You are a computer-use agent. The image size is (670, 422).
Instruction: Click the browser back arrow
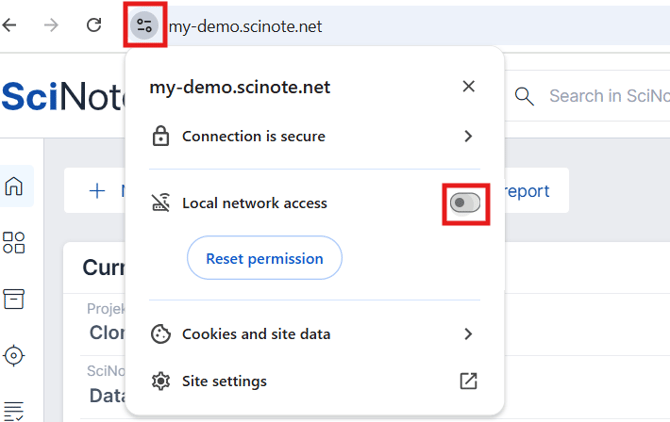(x=10, y=25)
